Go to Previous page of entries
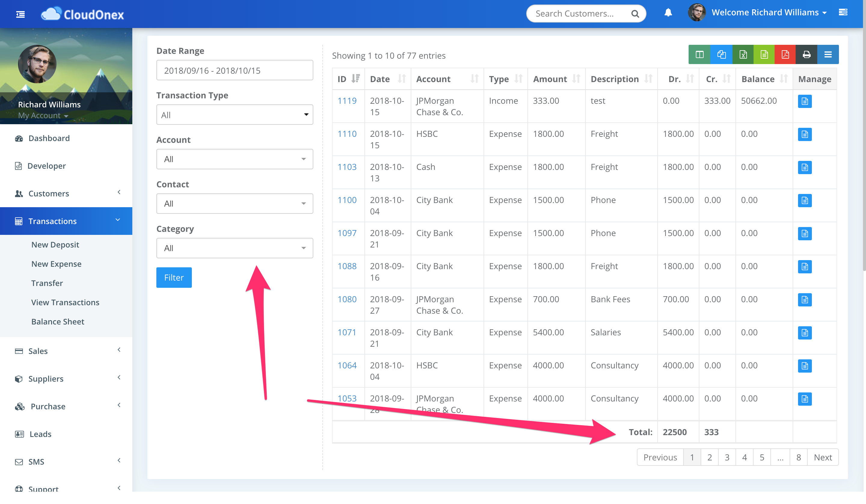 click(x=660, y=457)
